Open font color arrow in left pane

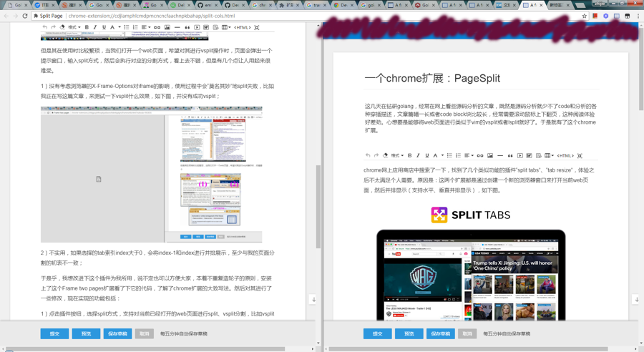pyautogui.click(x=119, y=27)
